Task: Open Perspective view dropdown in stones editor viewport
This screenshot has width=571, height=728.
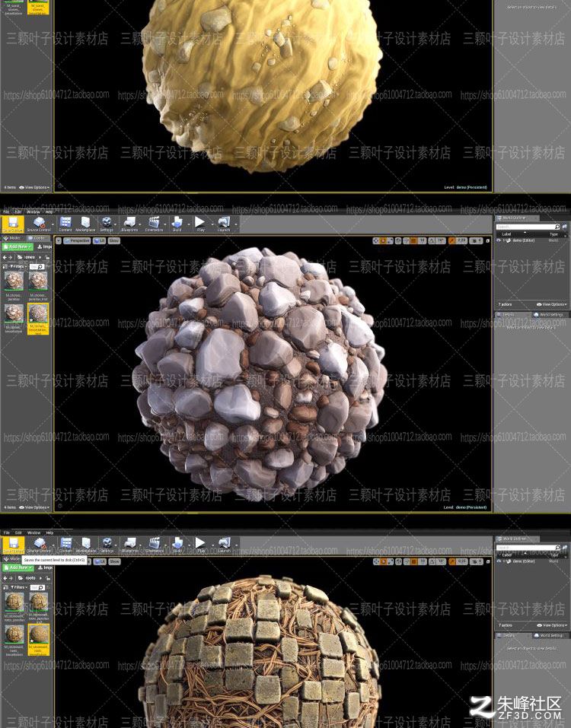Action: [77, 241]
